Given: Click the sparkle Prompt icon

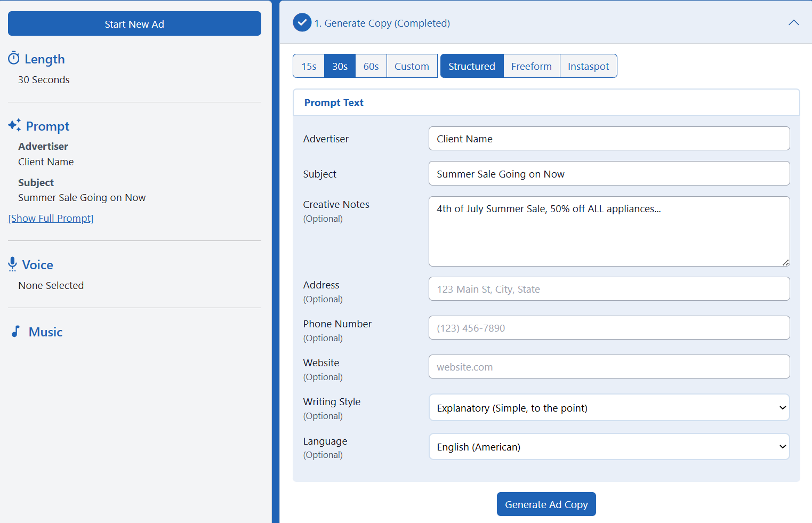Looking at the screenshot, I should coord(14,125).
